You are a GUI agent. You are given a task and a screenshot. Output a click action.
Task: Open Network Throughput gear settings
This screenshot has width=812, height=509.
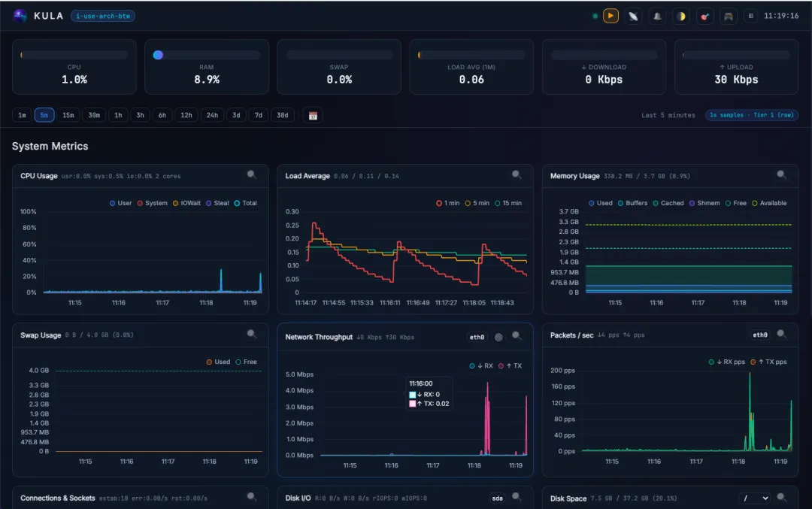tap(498, 337)
